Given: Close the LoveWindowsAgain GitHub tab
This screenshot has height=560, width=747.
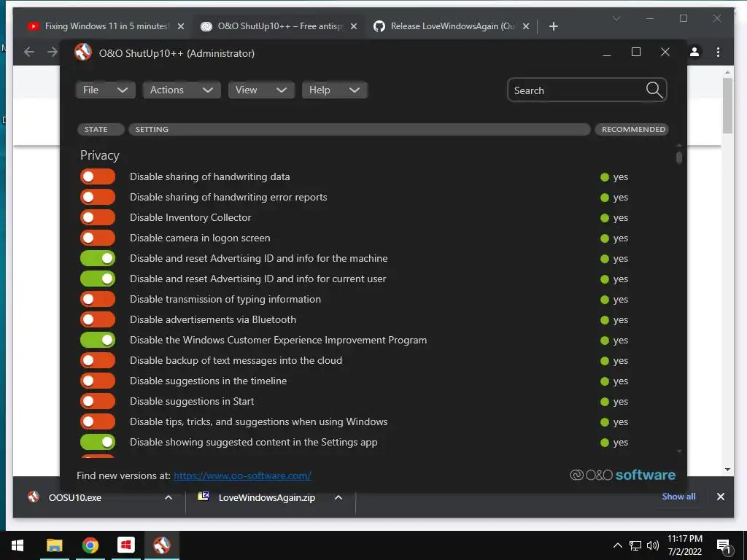Looking at the screenshot, I should [526, 26].
